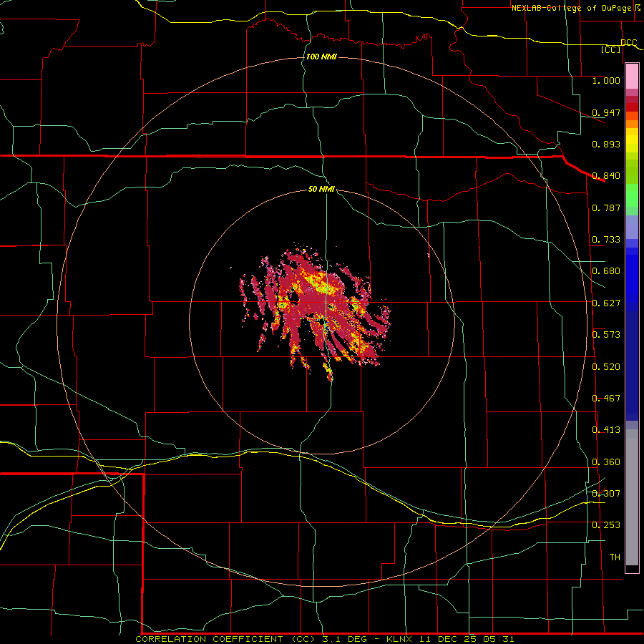
Task: Click the 0.360 scale value
Action: point(606,462)
